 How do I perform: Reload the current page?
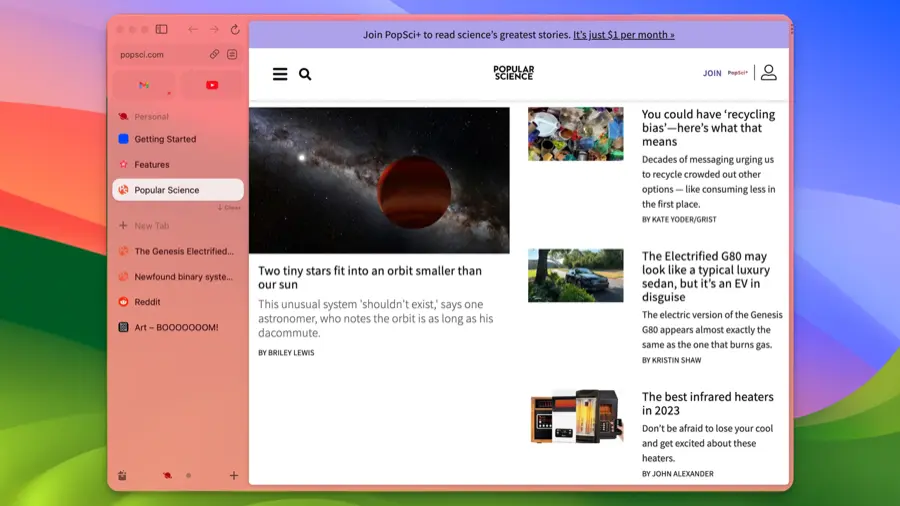[235, 29]
